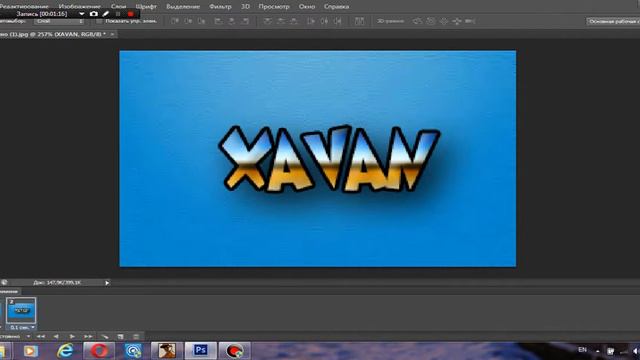Open the Окно menu
This screenshot has height=360, width=640.
point(307,6)
